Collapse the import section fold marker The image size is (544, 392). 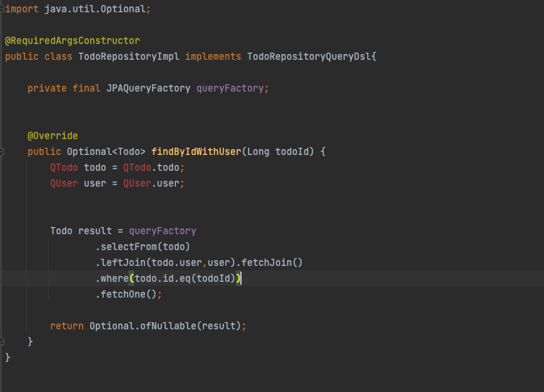click(x=1, y=9)
